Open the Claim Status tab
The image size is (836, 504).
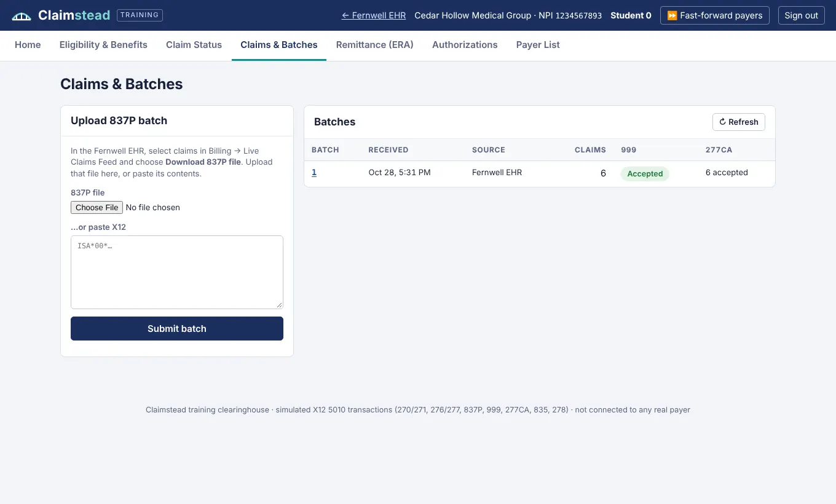(x=194, y=45)
